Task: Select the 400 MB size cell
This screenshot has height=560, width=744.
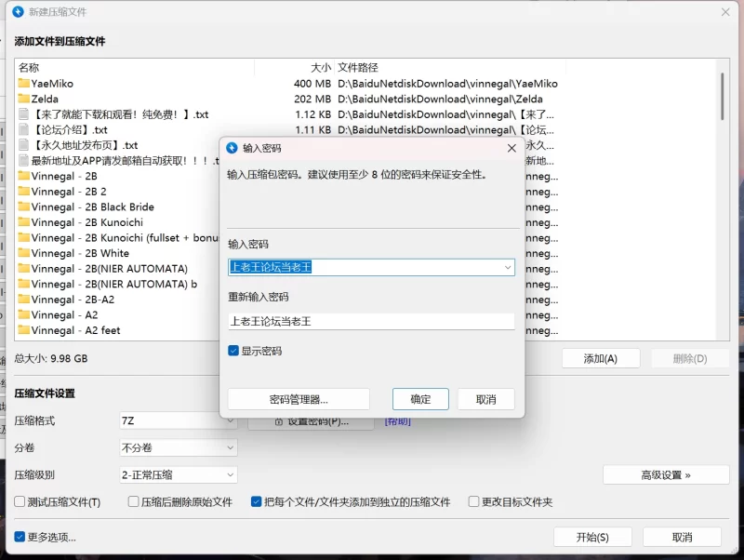Action: pyautogui.click(x=312, y=84)
